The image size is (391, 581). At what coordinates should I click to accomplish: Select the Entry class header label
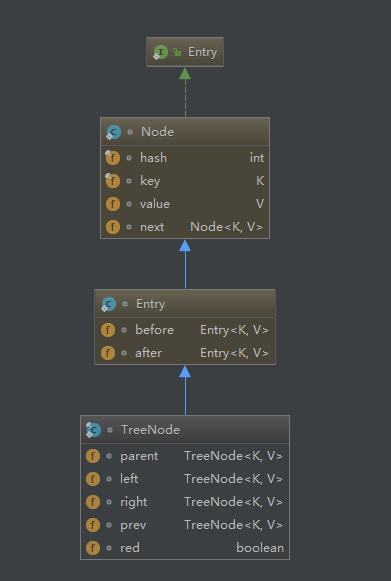coord(150,304)
